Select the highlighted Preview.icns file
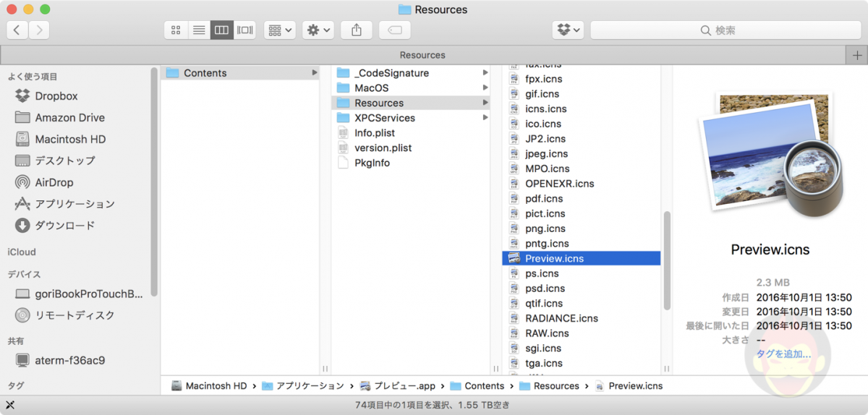 coord(582,258)
